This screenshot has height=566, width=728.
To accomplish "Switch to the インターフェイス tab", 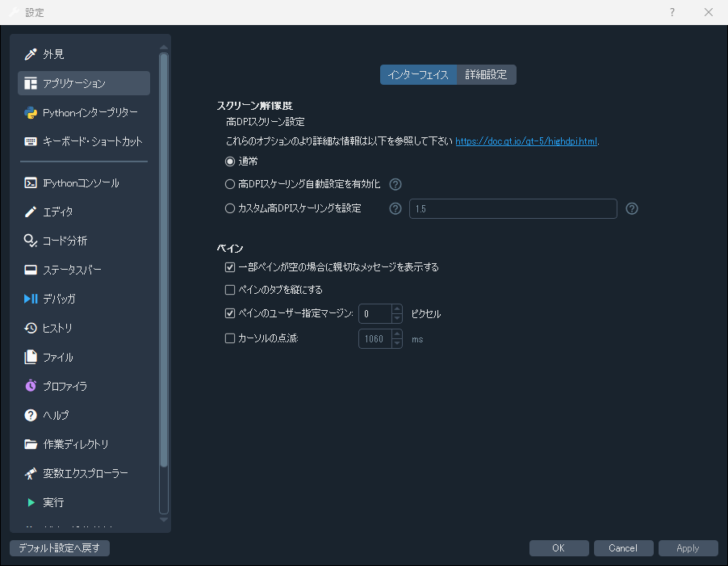I will tap(418, 75).
